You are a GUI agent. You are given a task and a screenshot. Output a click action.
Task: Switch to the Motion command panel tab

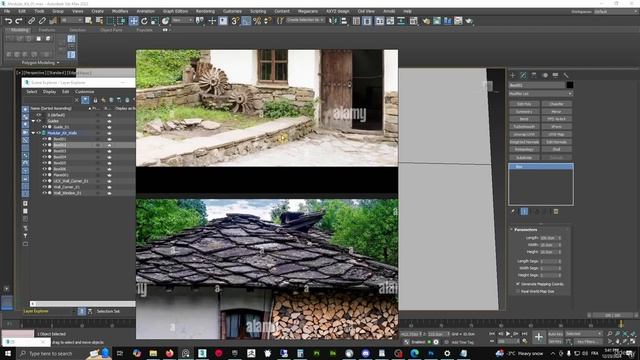click(x=545, y=75)
